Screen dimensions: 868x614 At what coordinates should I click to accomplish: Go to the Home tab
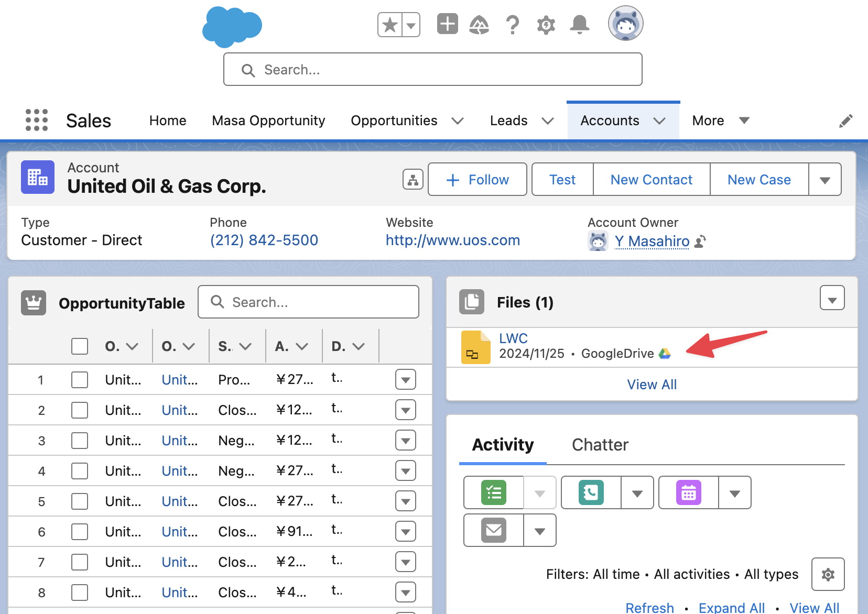tap(168, 120)
